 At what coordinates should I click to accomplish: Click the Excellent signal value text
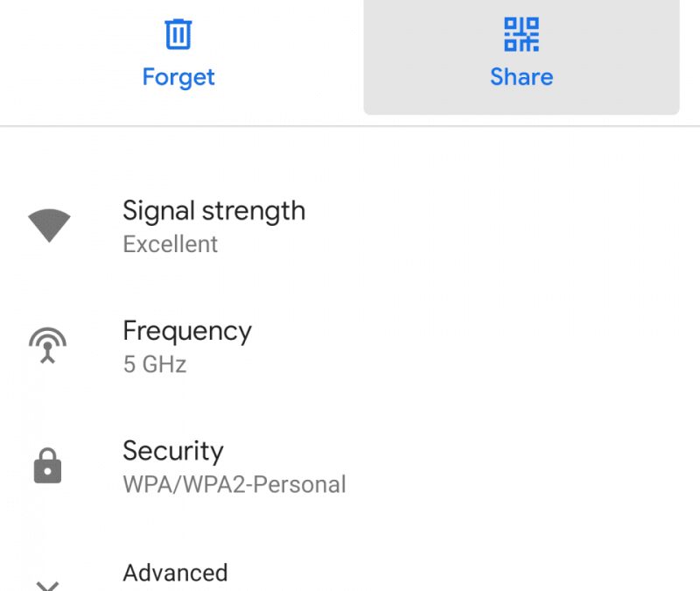(171, 244)
